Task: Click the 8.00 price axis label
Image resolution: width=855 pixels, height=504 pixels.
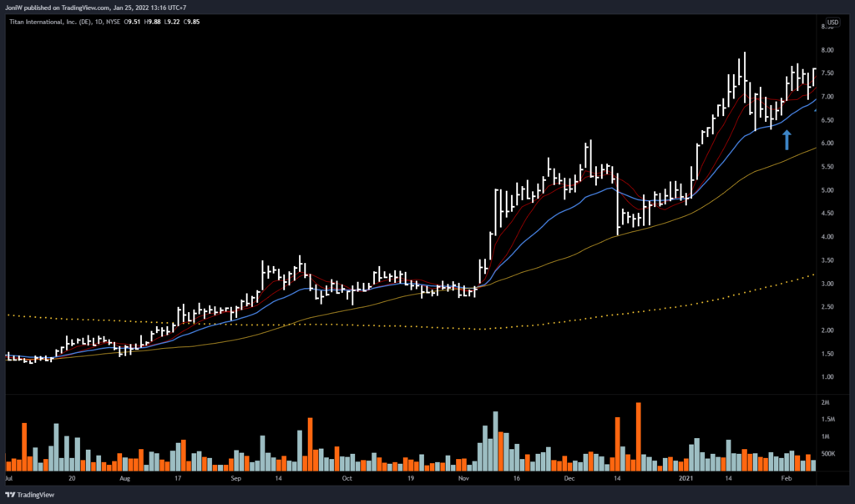Action: click(825, 50)
